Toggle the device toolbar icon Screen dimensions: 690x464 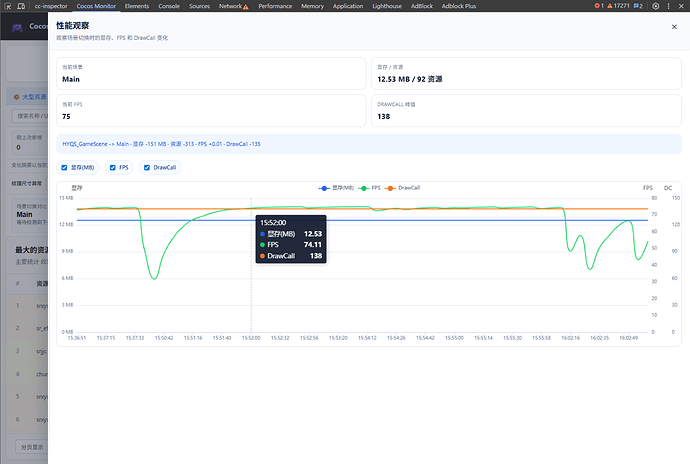tap(21, 6)
